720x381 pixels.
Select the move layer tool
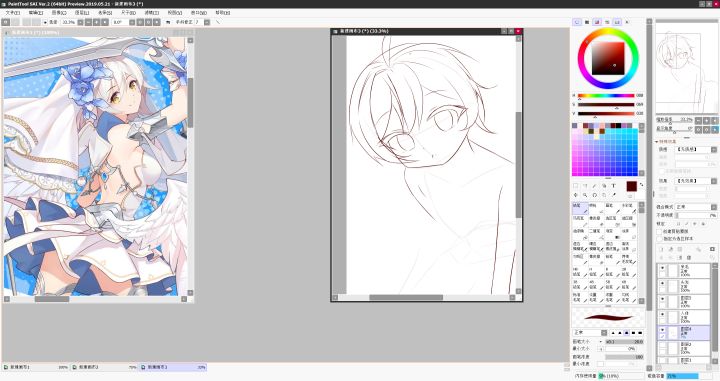(575, 195)
